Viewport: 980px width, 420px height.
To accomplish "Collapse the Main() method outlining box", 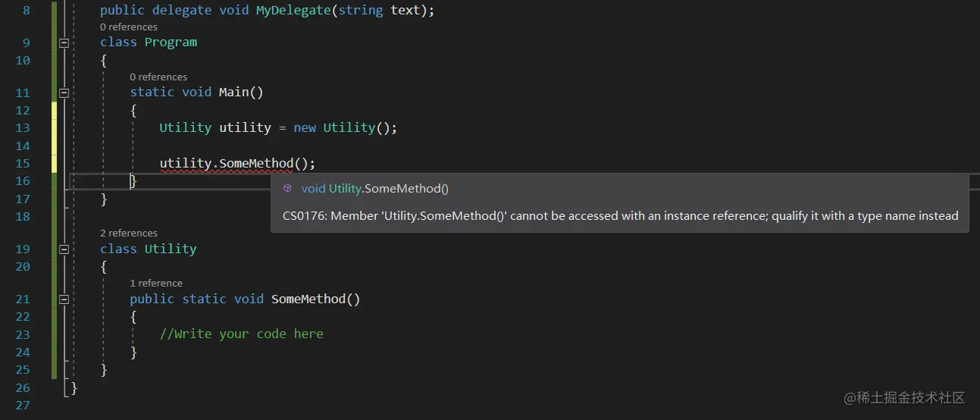I will pos(64,92).
